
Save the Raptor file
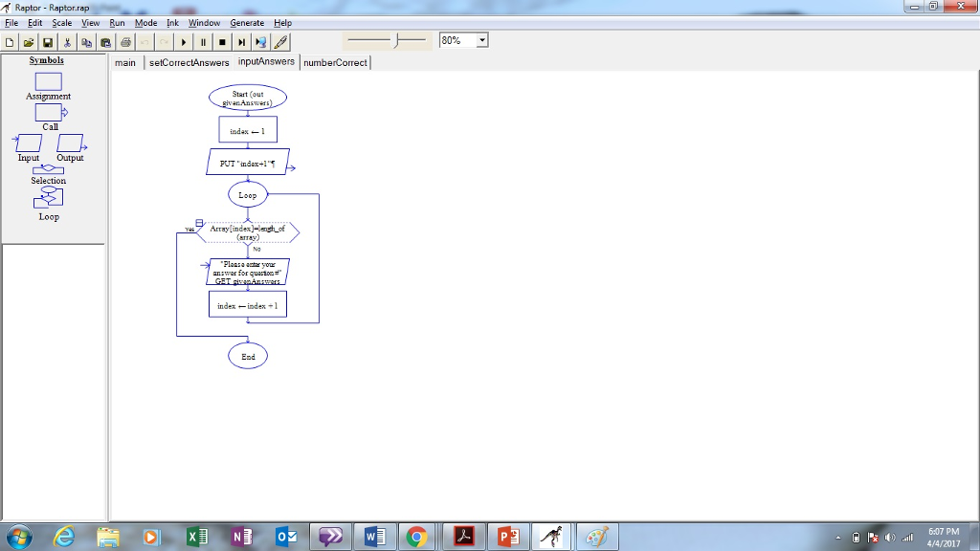tap(46, 41)
